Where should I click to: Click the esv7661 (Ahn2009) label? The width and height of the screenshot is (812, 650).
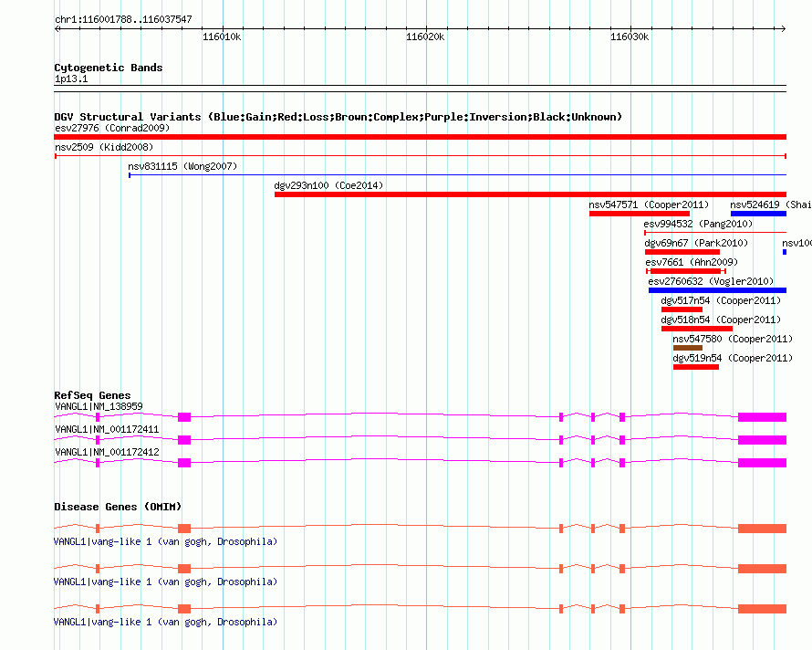692,262
